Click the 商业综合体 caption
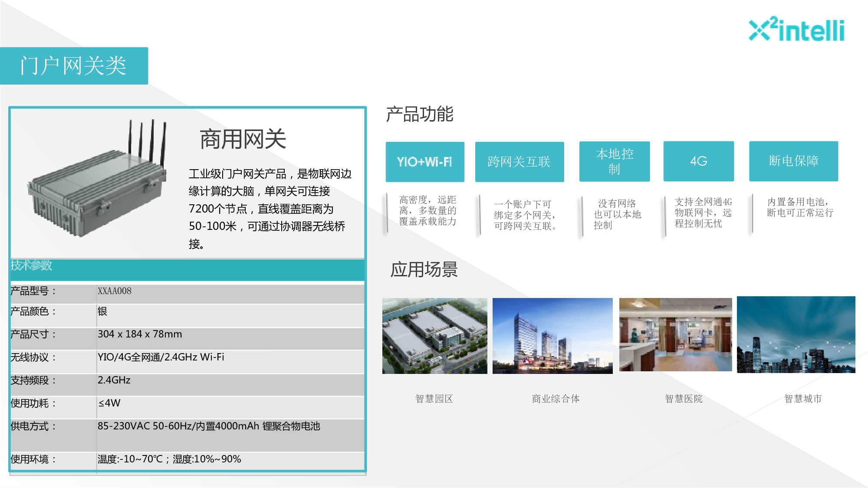The width and height of the screenshot is (868, 488). tap(556, 399)
